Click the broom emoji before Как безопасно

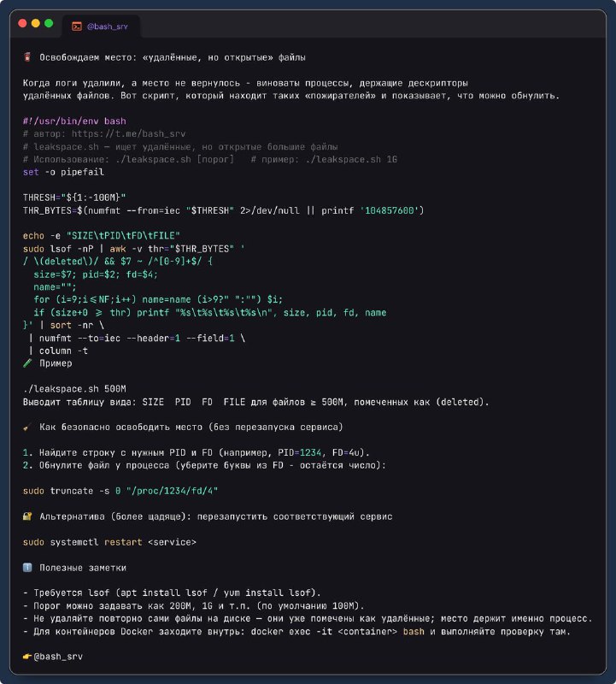point(27,427)
